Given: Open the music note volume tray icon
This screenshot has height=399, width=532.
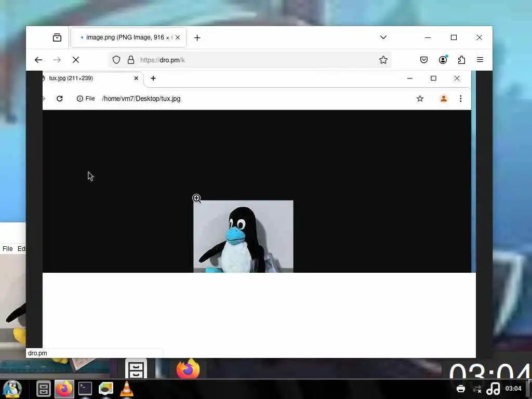Looking at the screenshot, I should click(x=493, y=389).
